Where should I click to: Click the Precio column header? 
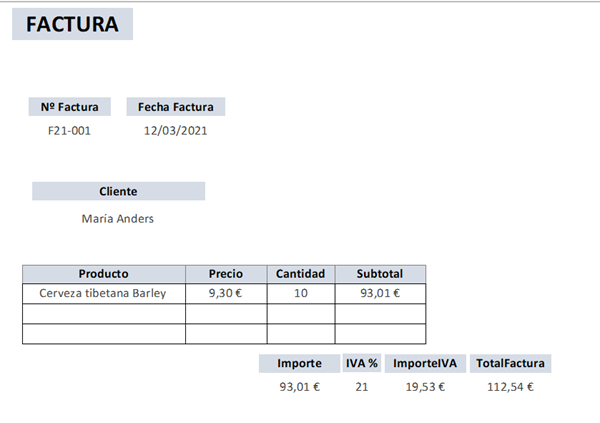(226, 274)
